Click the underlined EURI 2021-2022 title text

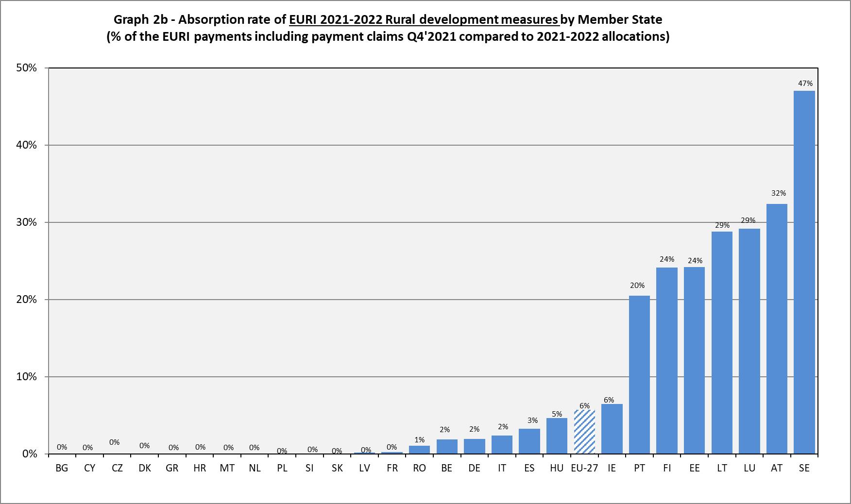(x=424, y=20)
